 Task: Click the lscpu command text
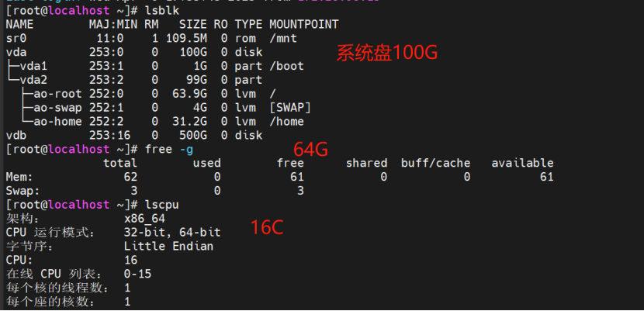162,205
